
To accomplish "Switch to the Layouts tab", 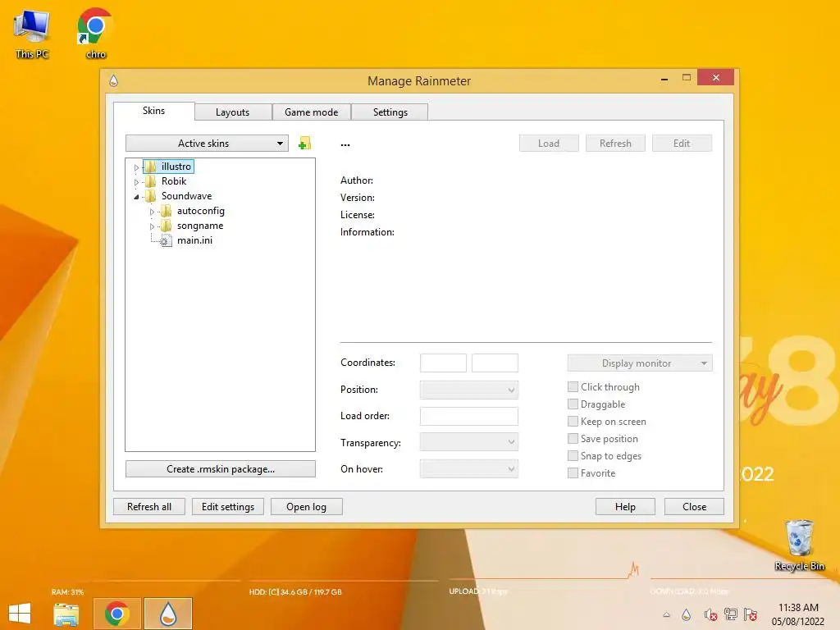I will pyautogui.click(x=232, y=112).
